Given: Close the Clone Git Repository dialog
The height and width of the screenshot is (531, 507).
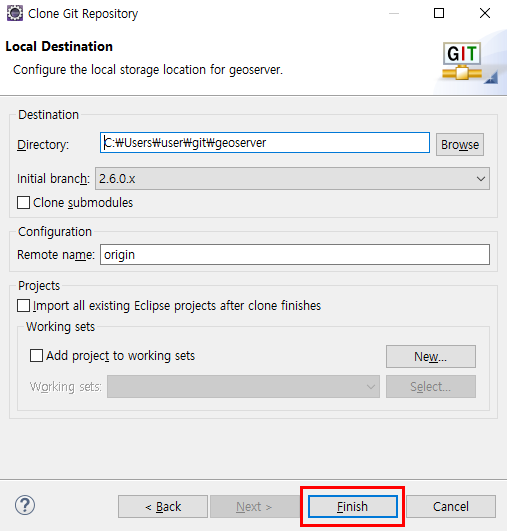Looking at the screenshot, I should pos(485,14).
